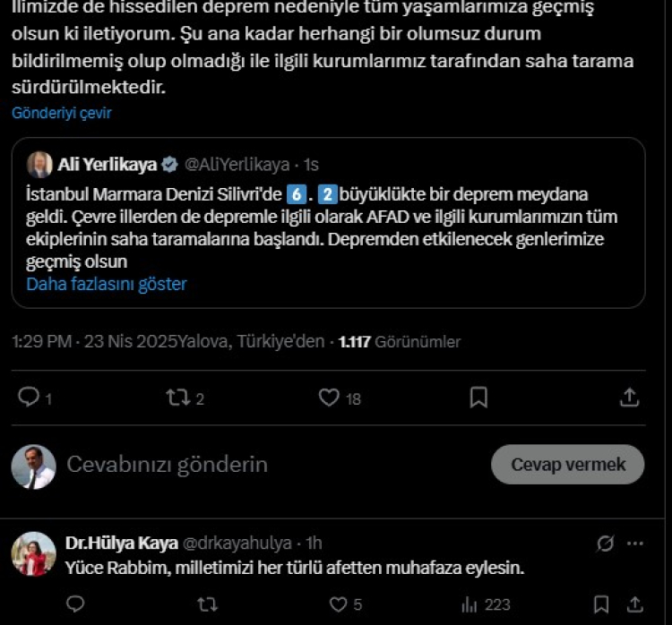Bookmark Dr. Hülya Kaya's reply
The width and height of the screenshot is (672, 625).
pos(602,605)
